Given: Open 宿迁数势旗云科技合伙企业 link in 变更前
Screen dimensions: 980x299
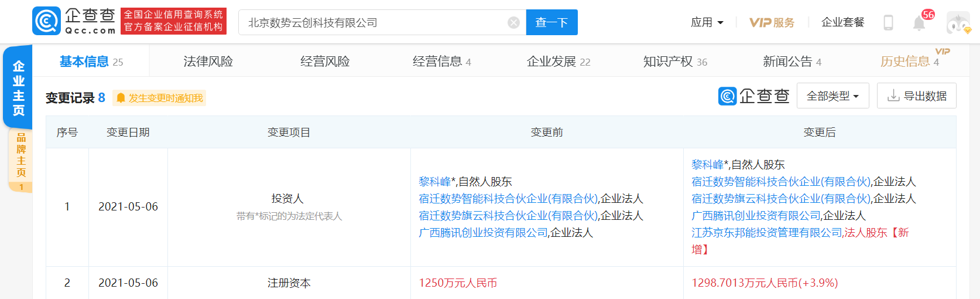Looking at the screenshot, I should (508, 216).
